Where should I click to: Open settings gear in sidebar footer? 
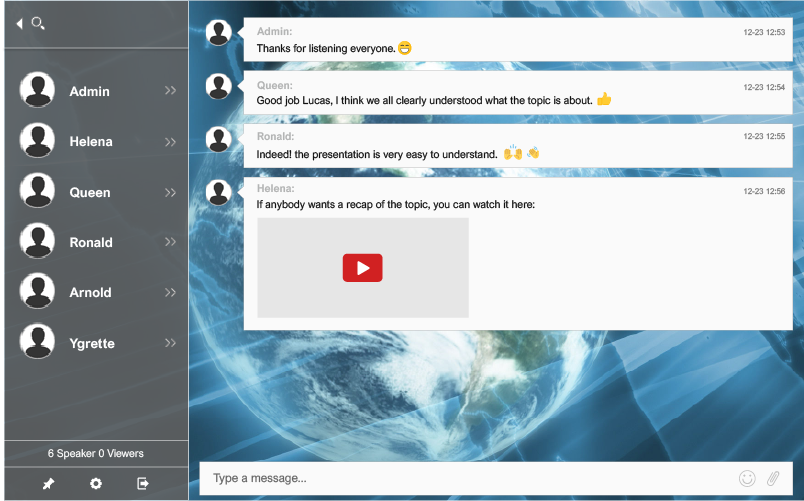(x=96, y=484)
